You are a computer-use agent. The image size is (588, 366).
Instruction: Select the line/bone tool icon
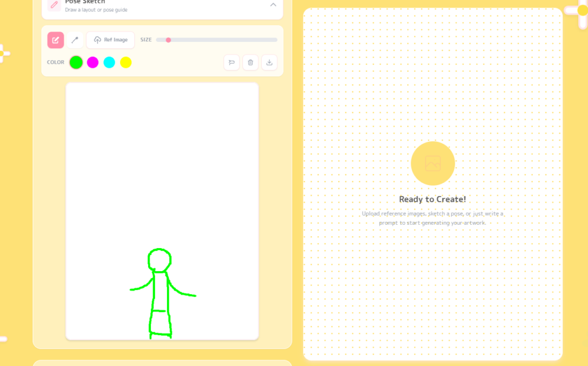[75, 40]
